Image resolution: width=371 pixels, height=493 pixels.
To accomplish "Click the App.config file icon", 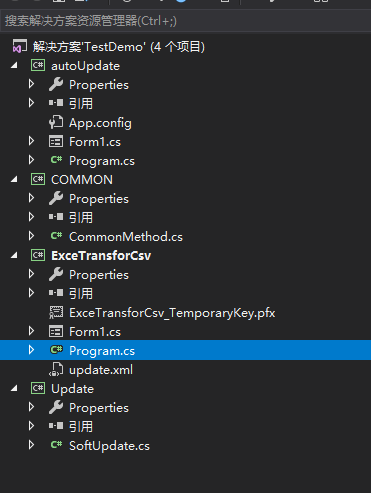I will (x=56, y=122).
